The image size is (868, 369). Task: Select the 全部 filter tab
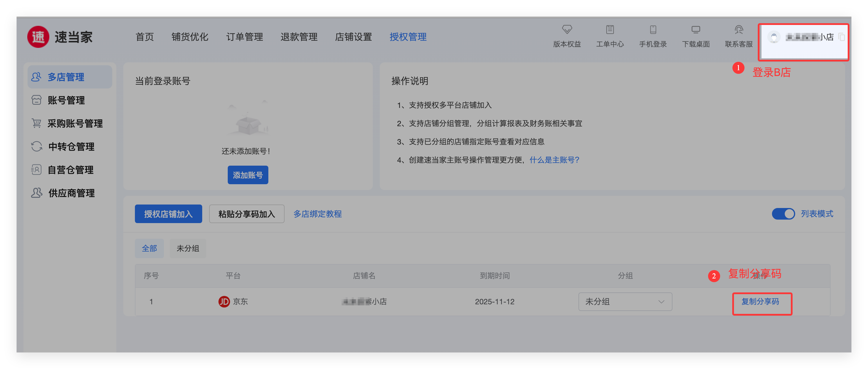(149, 248)
